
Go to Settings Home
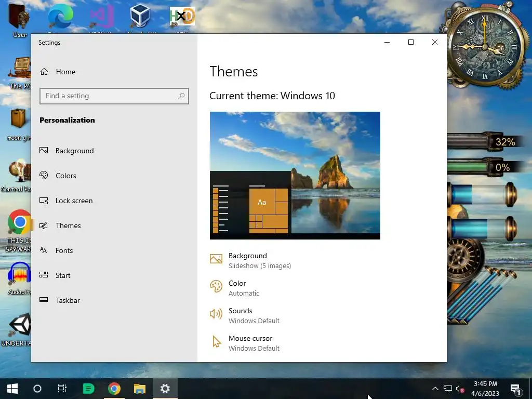click(58, 72)
